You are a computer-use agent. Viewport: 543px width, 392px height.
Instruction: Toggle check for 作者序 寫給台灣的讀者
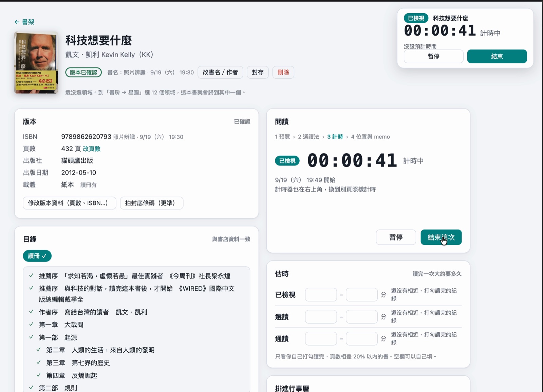[31, 312]
